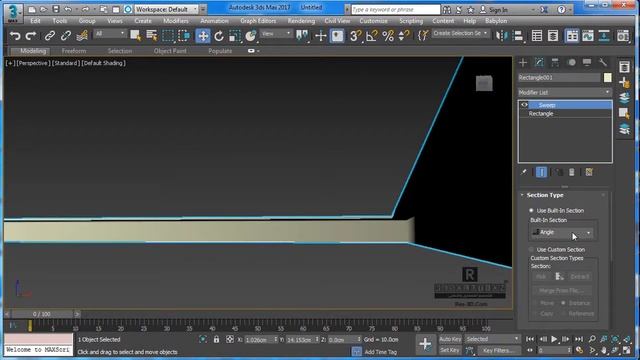Click the Mirror tool icon
The image size is (640, 360).
coord(501,36)
